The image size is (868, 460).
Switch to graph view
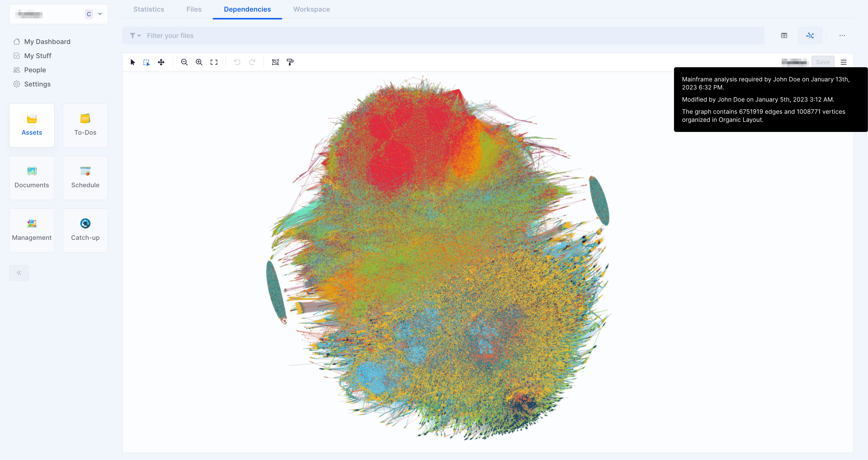click(810, 35)
